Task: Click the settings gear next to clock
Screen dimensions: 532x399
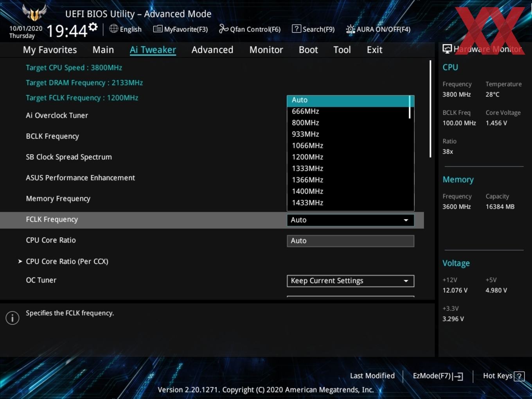Action: 93,27
